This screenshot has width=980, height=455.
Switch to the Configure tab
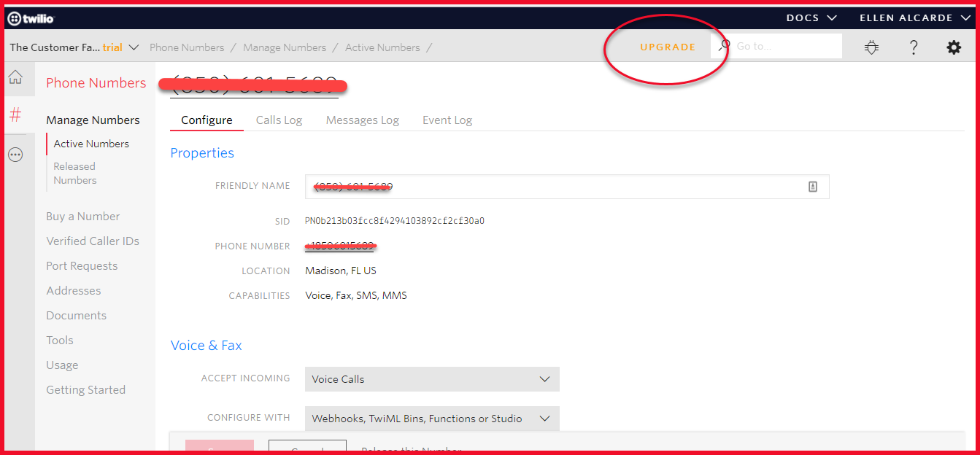[x=207, y=120]
